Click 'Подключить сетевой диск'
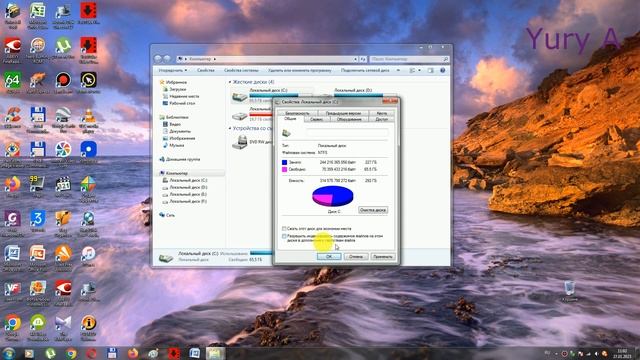The height and width of the screenshot is (360, 640). [365, 71]
